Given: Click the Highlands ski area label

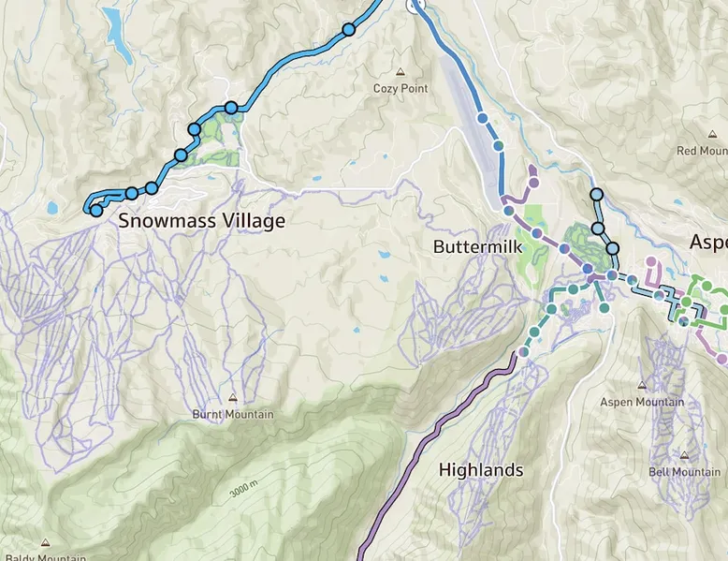Looking at the screenshot, I should (x=481, y=470).
